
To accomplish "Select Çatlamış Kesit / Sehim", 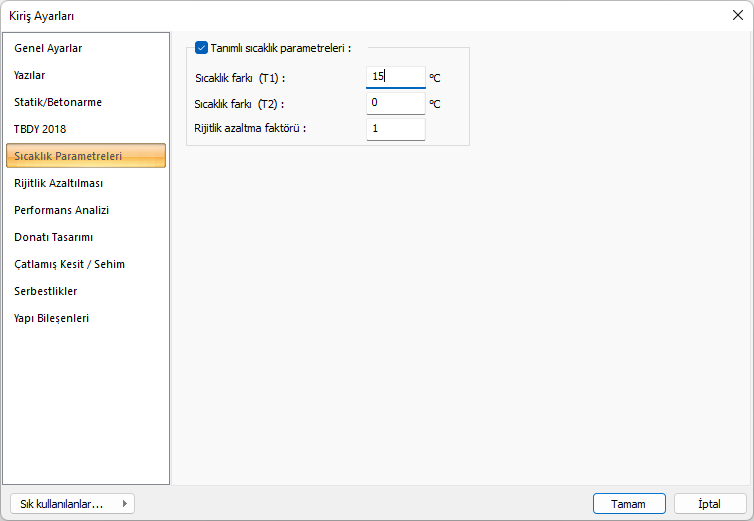I will [69, 264].
